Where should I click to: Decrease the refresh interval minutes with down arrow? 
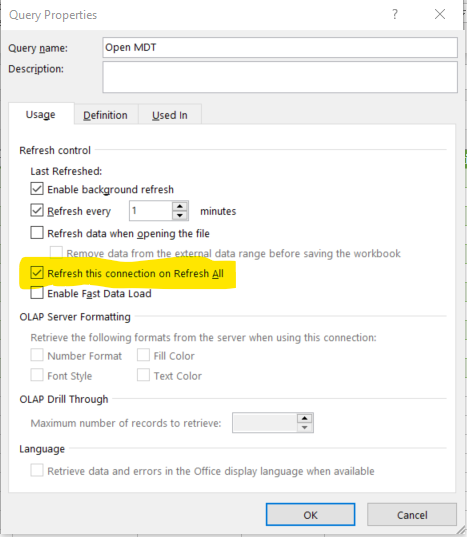180,215
